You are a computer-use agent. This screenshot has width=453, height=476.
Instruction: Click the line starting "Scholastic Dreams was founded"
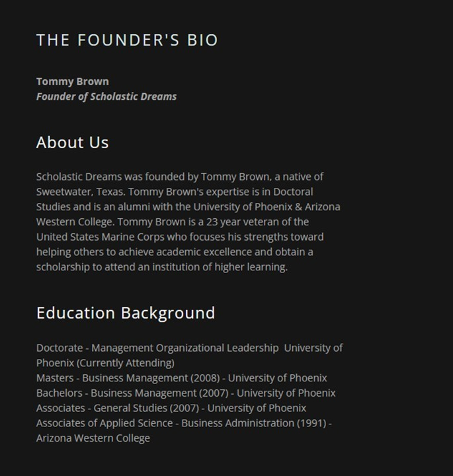[179, 177]
